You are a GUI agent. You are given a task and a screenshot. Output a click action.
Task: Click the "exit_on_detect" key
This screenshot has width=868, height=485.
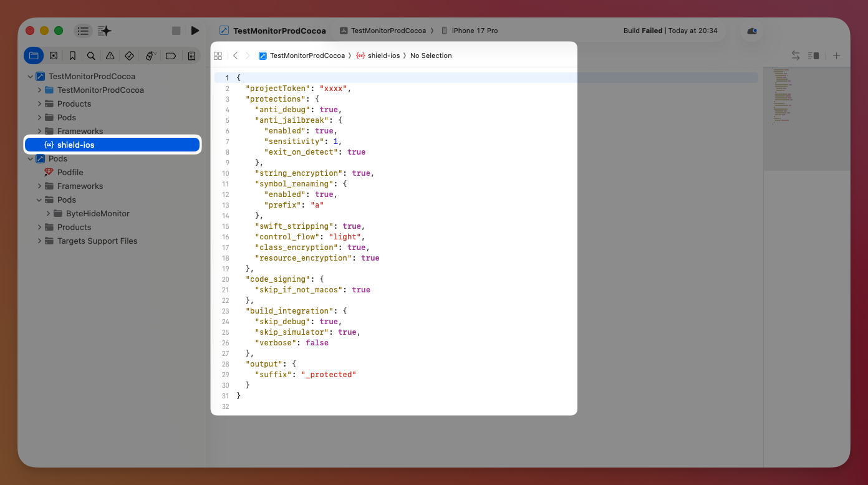pos(302,152)
